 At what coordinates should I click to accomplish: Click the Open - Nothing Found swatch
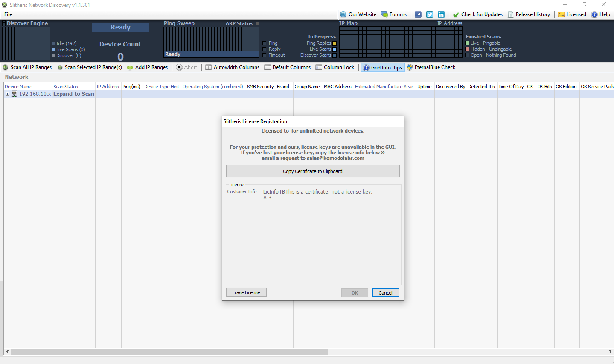(467, 55)
